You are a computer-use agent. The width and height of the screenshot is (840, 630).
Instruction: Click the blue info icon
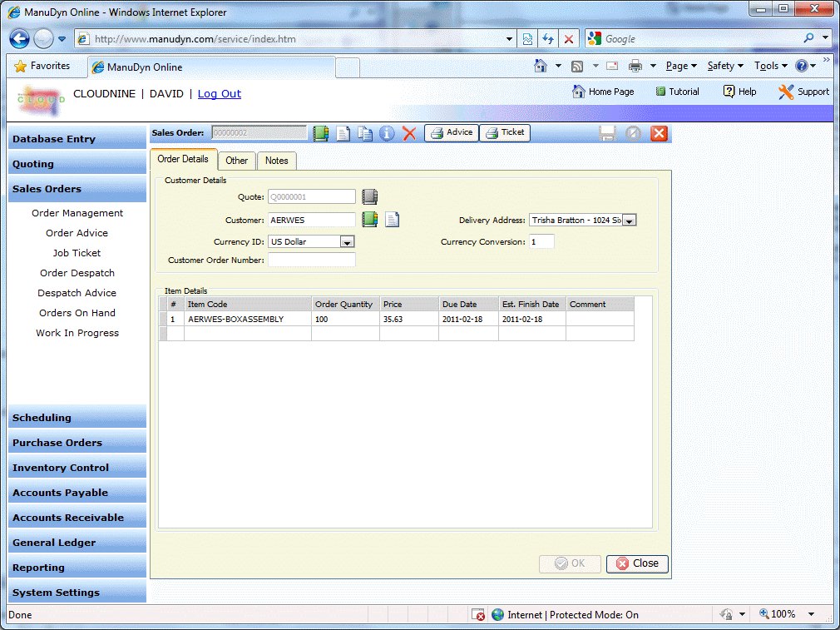point(387,133)
